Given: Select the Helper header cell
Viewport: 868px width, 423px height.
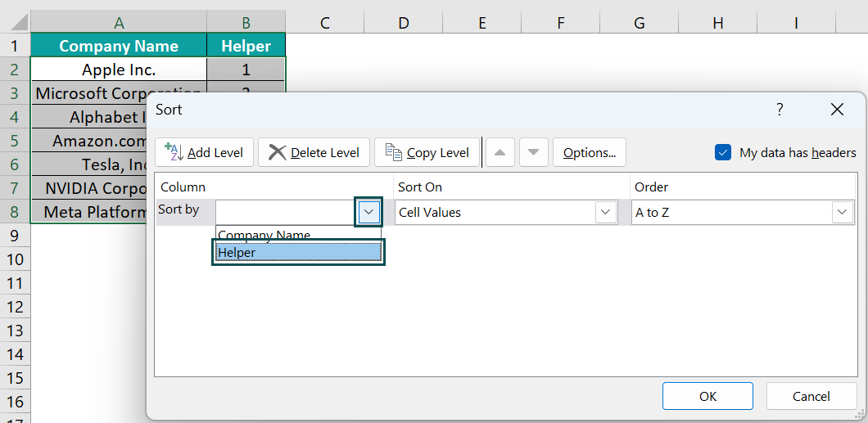Looking at the screenshot, I should (x=246, y=45).
